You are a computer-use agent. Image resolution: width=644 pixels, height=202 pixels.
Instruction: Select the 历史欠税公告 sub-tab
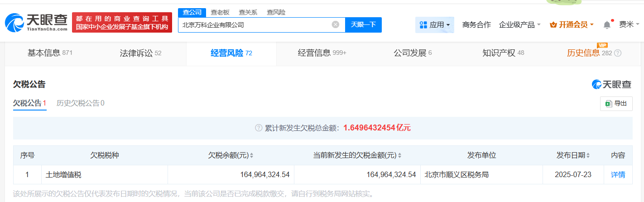[x=80, y=103]
